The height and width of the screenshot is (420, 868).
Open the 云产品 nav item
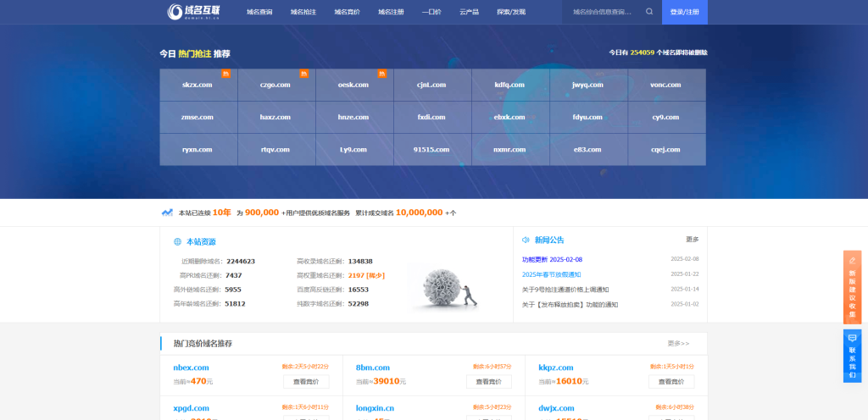(x=469, y=12)
